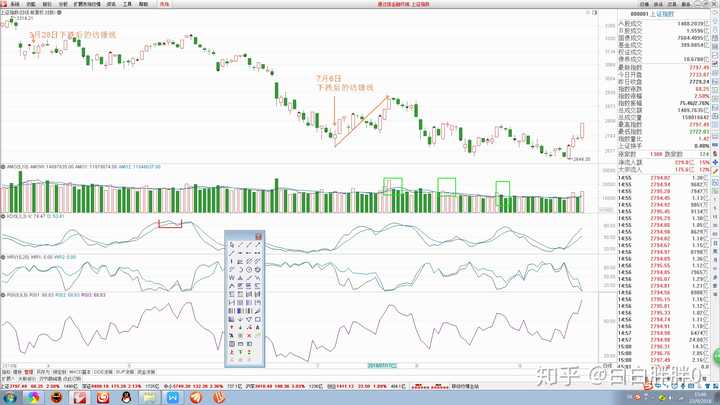Open the blue app taskbar icon
Image resolution: width=720 pixels, height=405 pixels.
[x=173, y=398]
